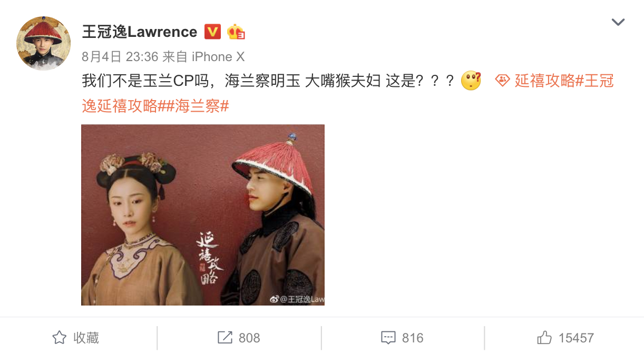Open the 王冠逸Lawrence profile name
This screenshot has height=354, width=644.
[x=140, y=32]
